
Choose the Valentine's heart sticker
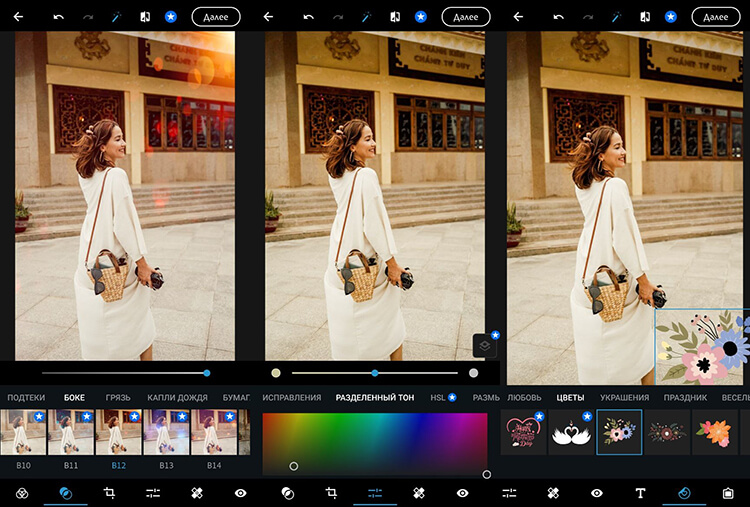[523, 432]
